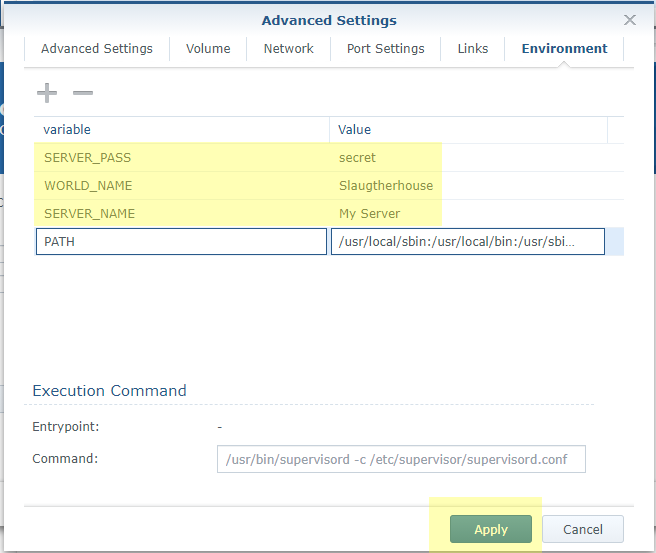Click the 'My Server' value cell
Screen dimensions: 656x553
click(x=469, y=214)
